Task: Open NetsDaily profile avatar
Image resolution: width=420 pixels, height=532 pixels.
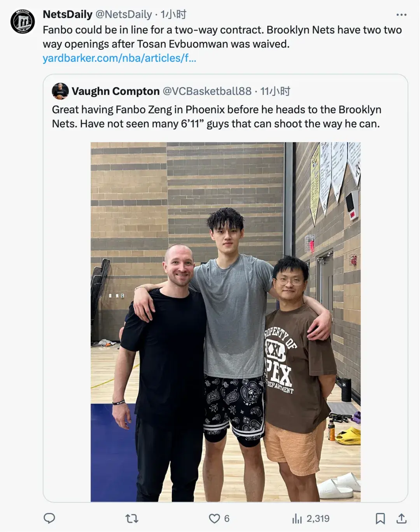Action: (x=23, y=21)
